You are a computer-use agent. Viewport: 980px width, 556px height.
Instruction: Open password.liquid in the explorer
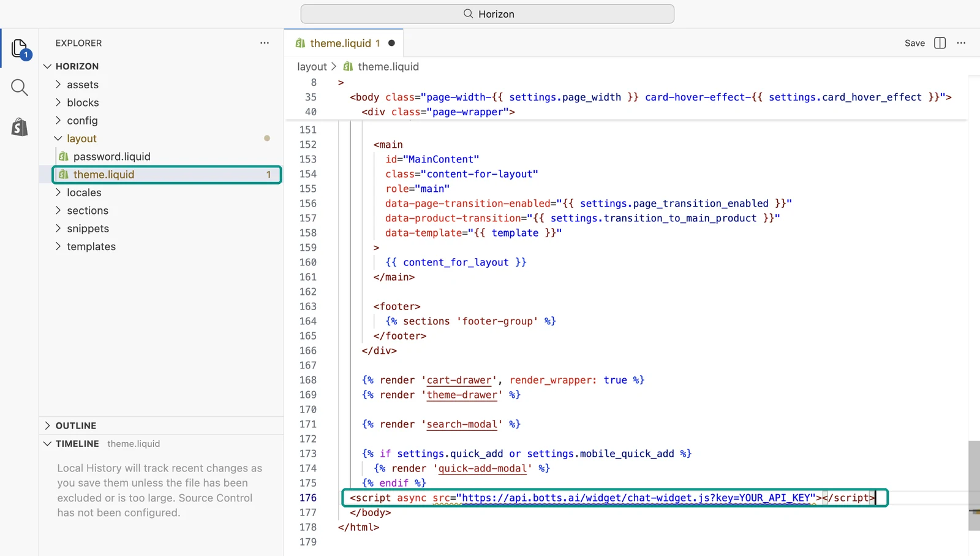pyautogui.click(x=162, y=156)
